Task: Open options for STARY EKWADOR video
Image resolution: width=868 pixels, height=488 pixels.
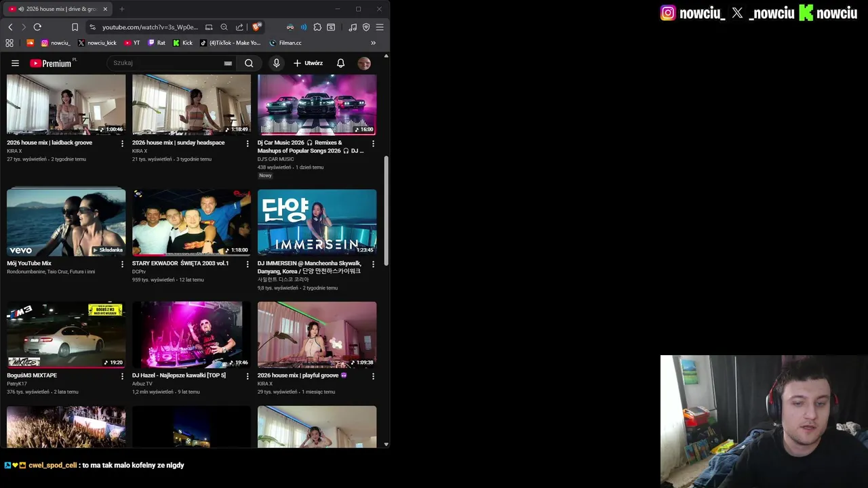Action: coord(247,264)
